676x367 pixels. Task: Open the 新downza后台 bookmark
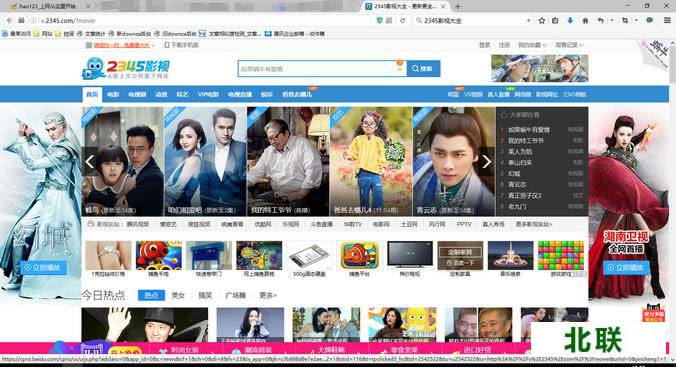pos(130,34)
